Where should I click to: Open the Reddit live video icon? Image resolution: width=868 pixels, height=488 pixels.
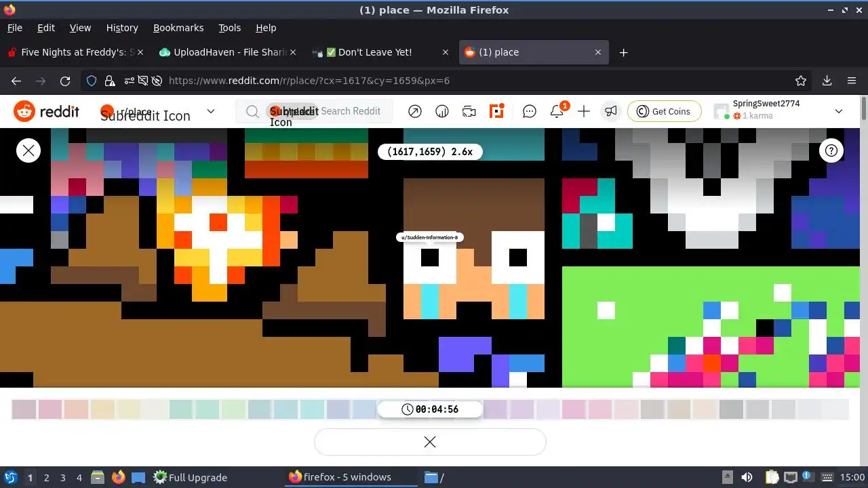click(x=469, y=111)
